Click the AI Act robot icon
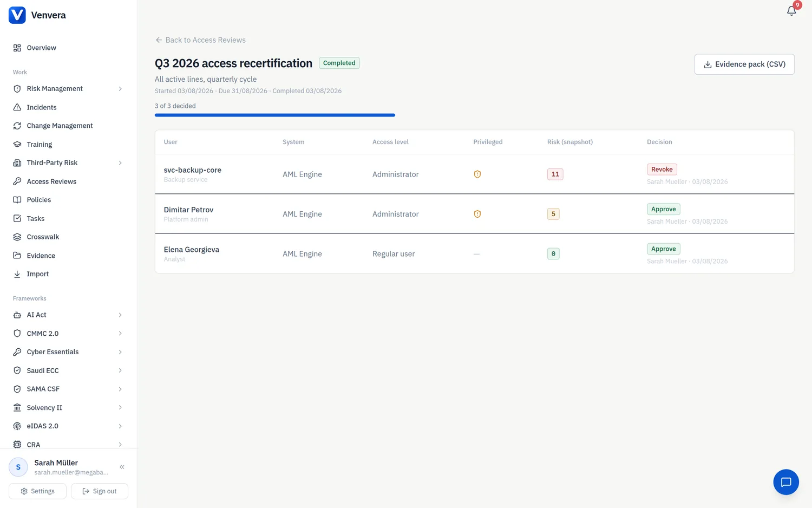Screen dimensions: 812x508 coord(17,315)
